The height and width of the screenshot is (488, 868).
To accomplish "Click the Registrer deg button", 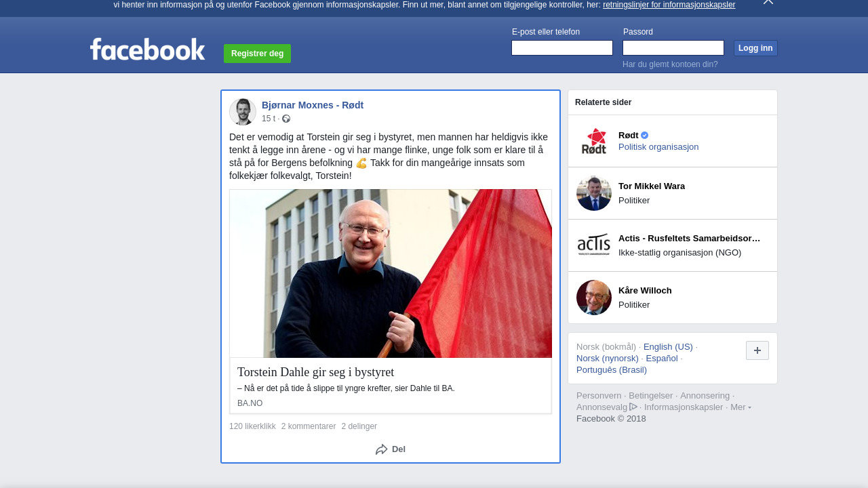I will [257, 54].
